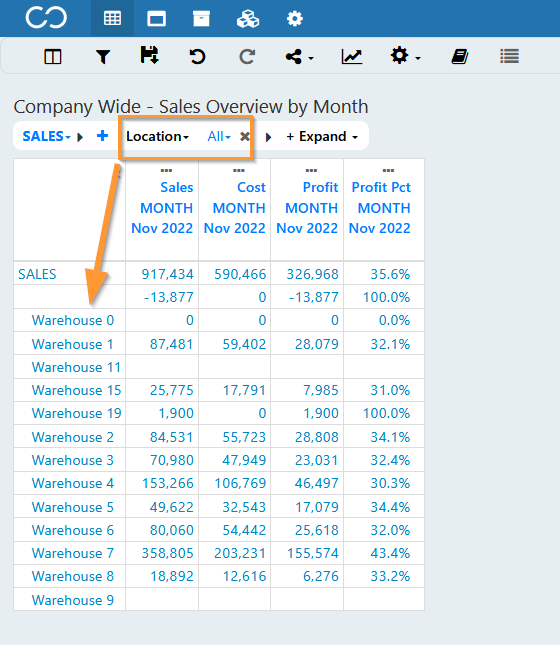Click the undo arrow icon
The width and height of the screenshot is (560, 645).
coord(198,56)
